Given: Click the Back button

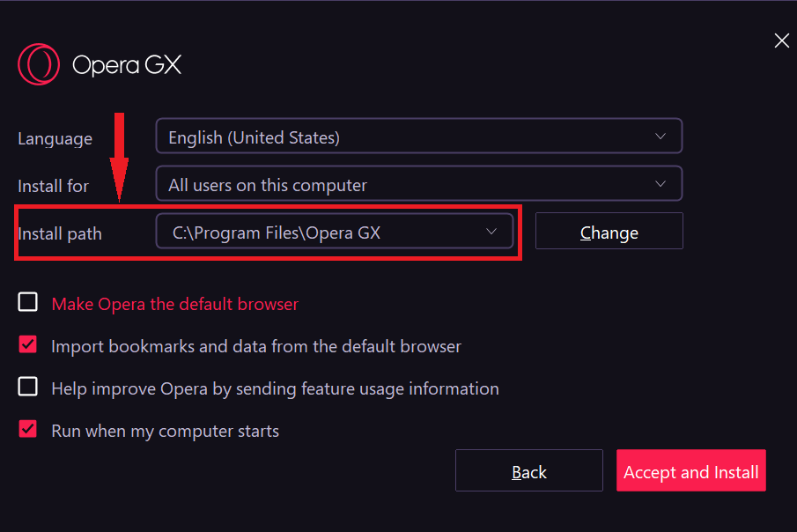Looking at the screenshot, I should (x=529, y=470).
